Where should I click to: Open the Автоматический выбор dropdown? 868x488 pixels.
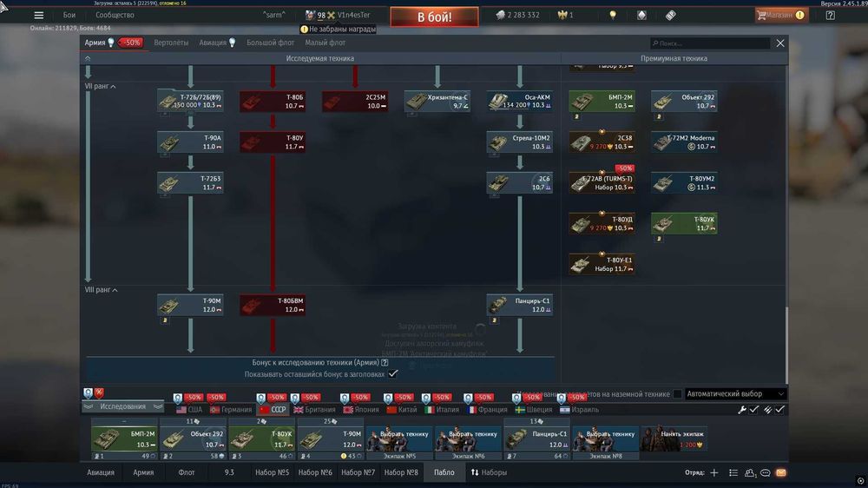tap(736, 394)
